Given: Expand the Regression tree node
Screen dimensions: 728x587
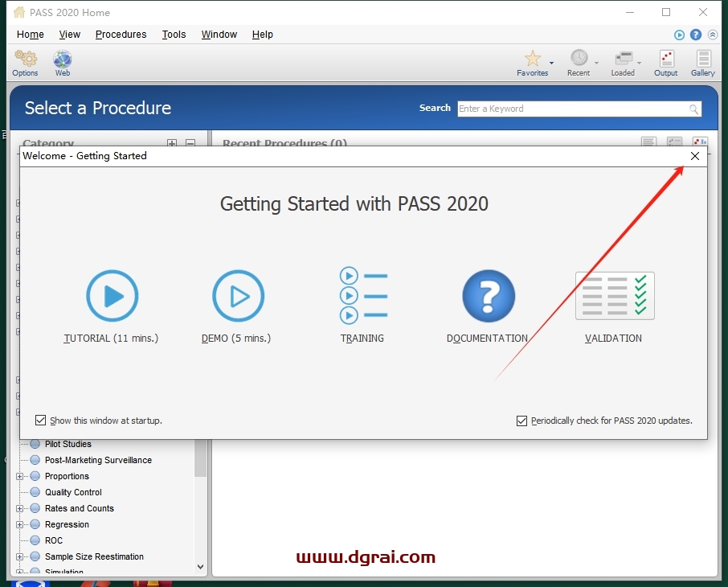Looking at the screenshot, I should [19, 525].
